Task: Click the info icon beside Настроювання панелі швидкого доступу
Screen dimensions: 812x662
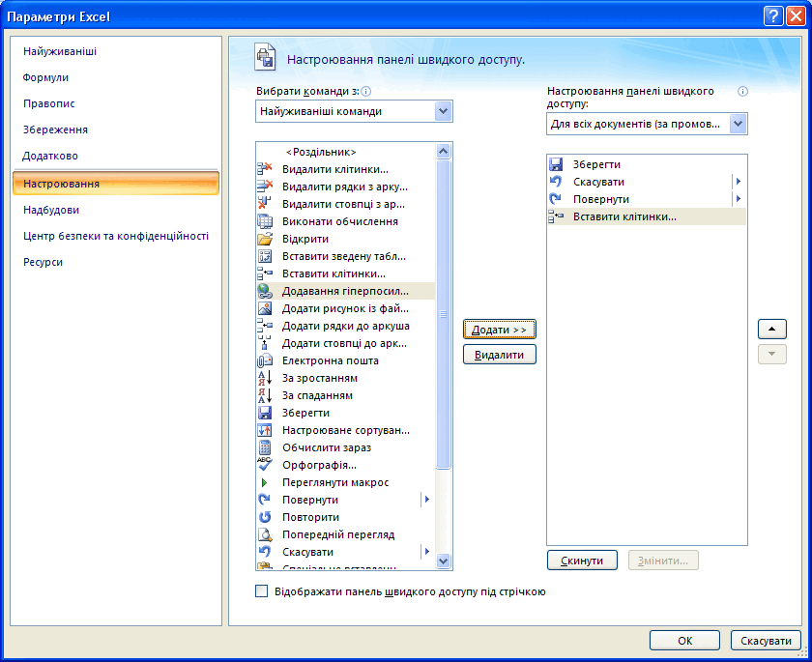Action: 742,92
